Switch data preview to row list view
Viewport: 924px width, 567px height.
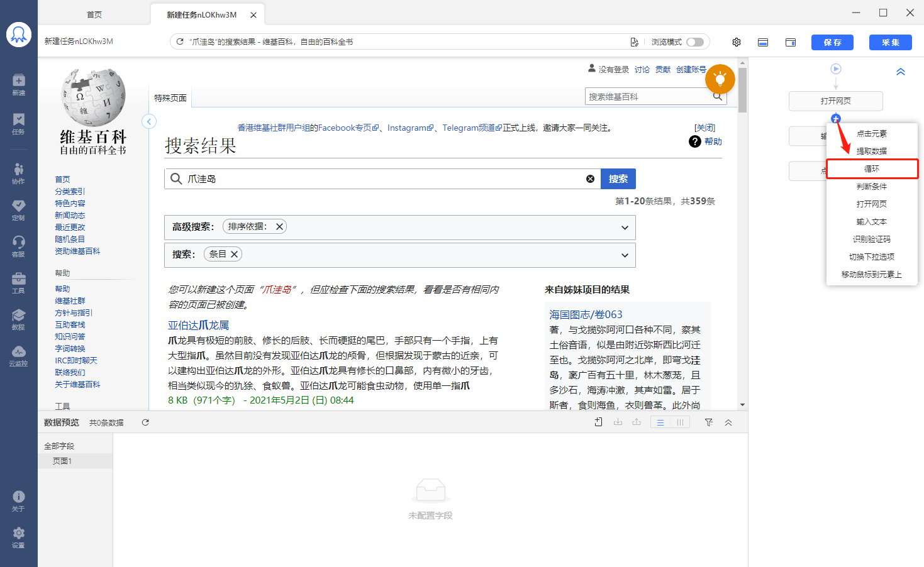coord(660,422)
